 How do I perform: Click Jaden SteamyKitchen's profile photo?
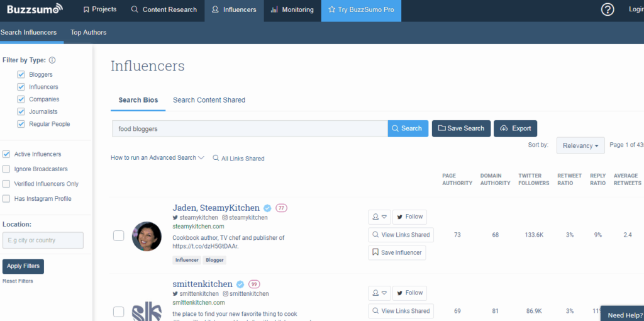146,236
